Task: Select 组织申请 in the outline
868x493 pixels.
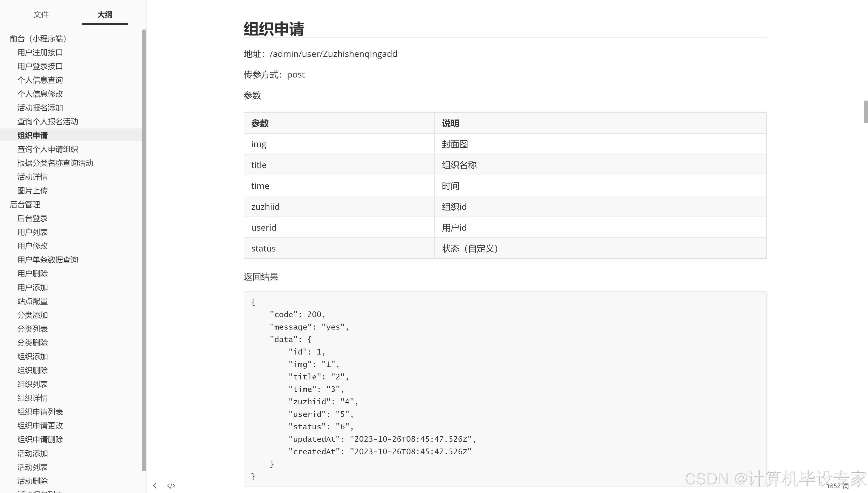Action: [x=33, y=136]
